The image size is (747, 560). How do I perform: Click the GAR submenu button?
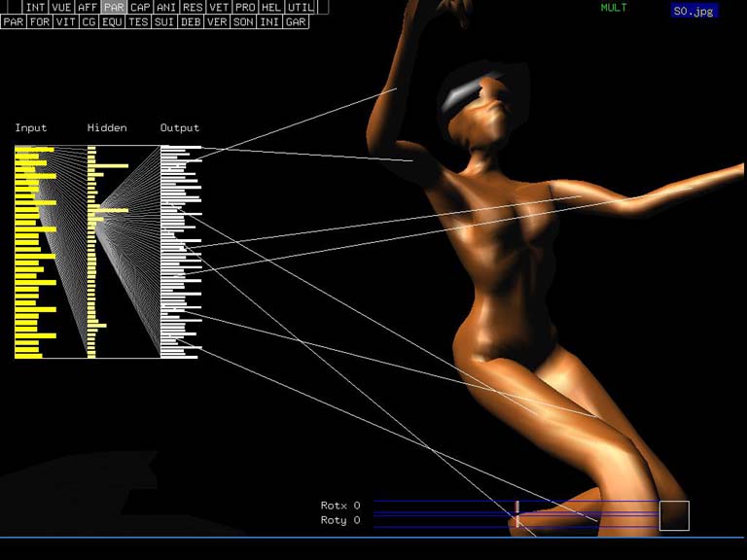pyautogui.click(x=296, y=21)
